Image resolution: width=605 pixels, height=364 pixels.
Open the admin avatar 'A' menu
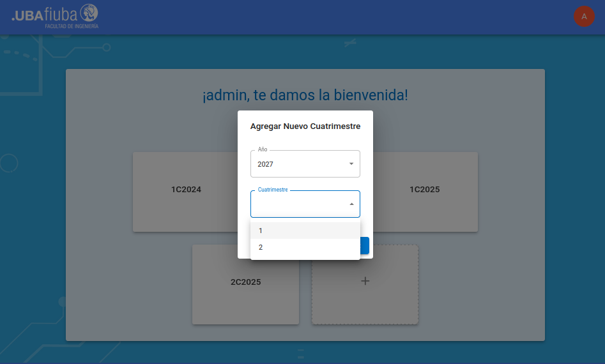coord(584,17)
